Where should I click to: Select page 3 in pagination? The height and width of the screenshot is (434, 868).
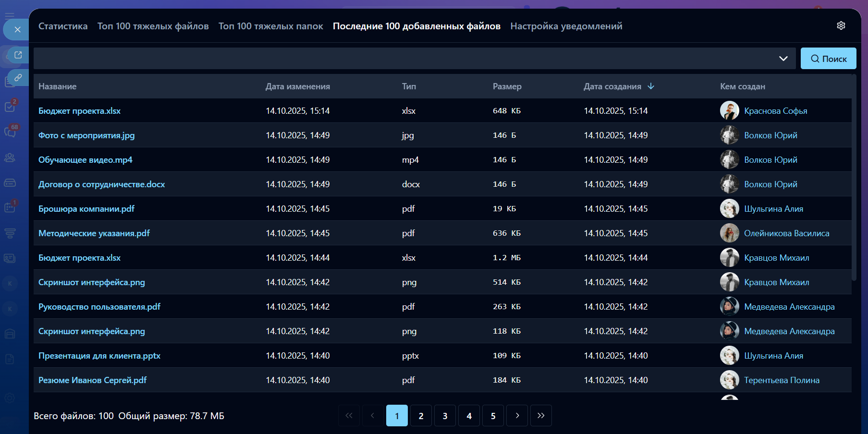coord(445,416)
